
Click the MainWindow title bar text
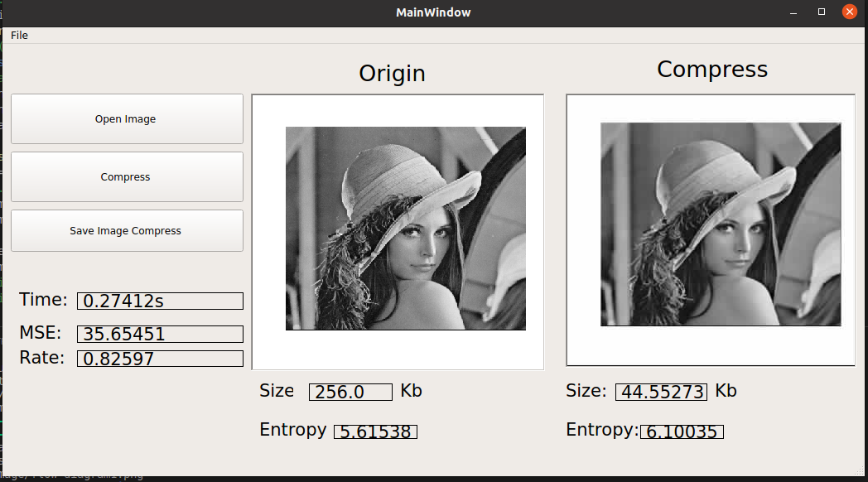click(x=433, y=12)
